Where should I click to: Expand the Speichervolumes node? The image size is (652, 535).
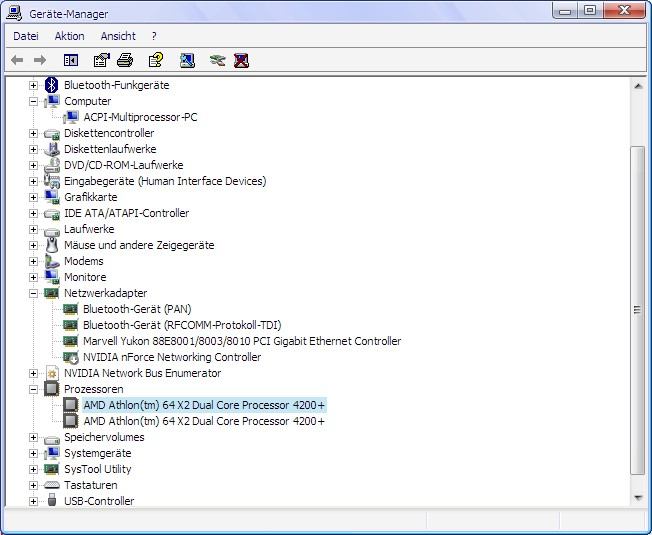[x=33, y=437]
